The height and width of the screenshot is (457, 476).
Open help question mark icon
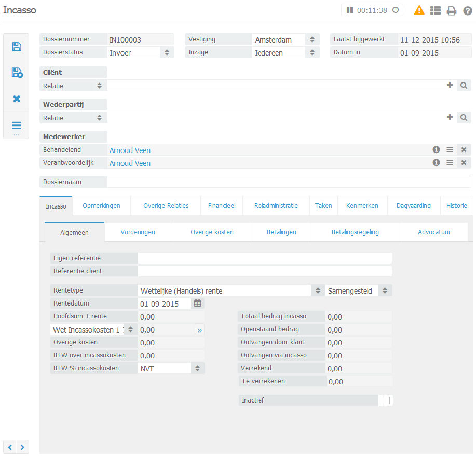[x=468, y=11]
